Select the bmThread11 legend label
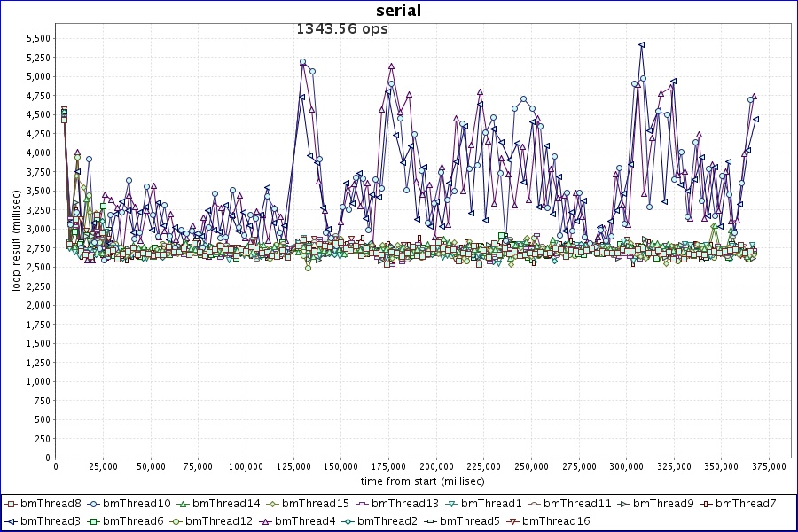 click(576, 504)
